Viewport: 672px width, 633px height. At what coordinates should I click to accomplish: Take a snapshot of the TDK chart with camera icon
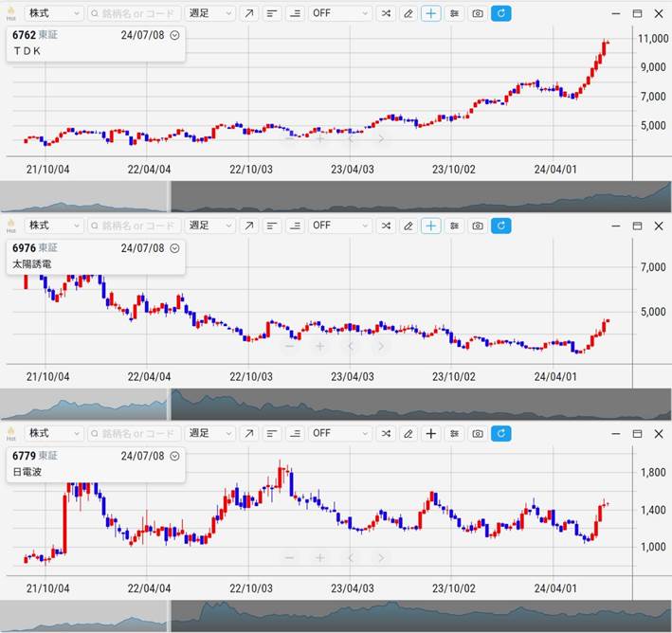point(478,14)
